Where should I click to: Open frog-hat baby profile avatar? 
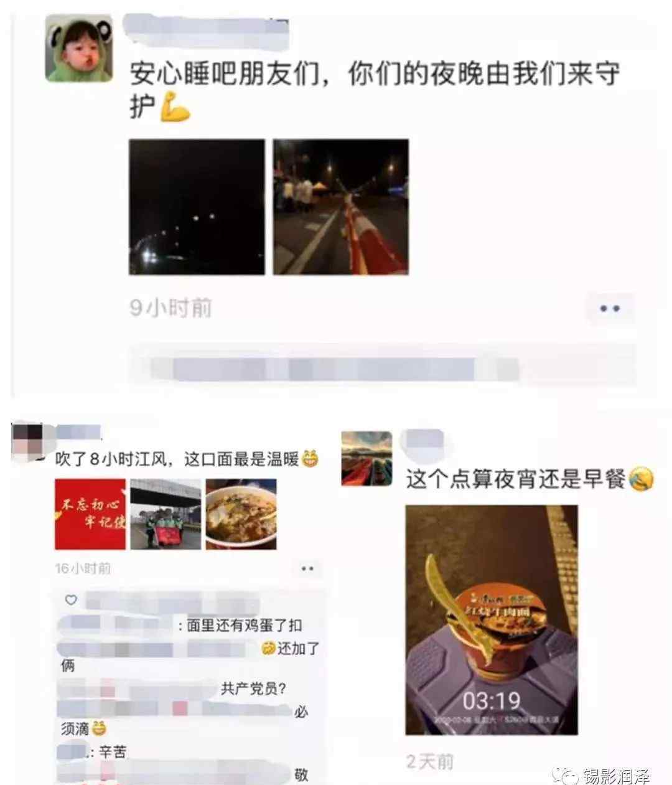coord(79,48)
